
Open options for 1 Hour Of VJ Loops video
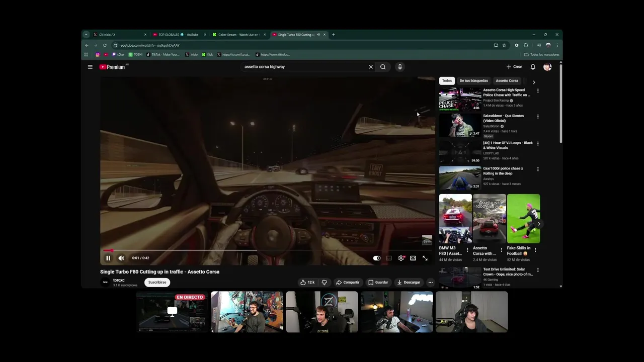(538, 143)
